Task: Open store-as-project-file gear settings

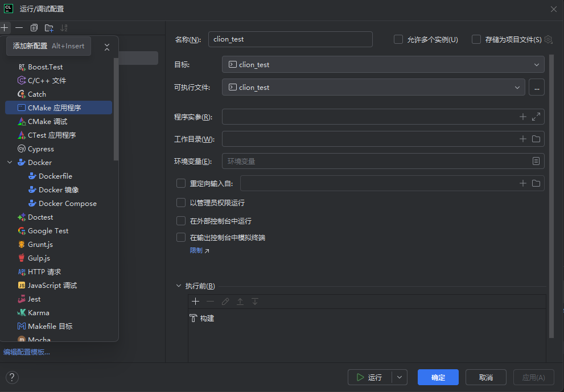Action: (x=548, y=40)
